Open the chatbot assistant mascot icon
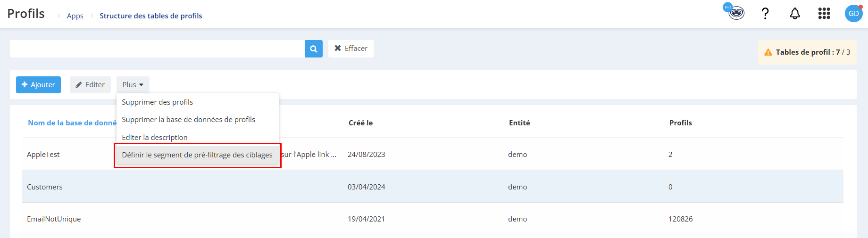This screenshot has width=868, height=238. pyautogui.click(x=735, y=12)
